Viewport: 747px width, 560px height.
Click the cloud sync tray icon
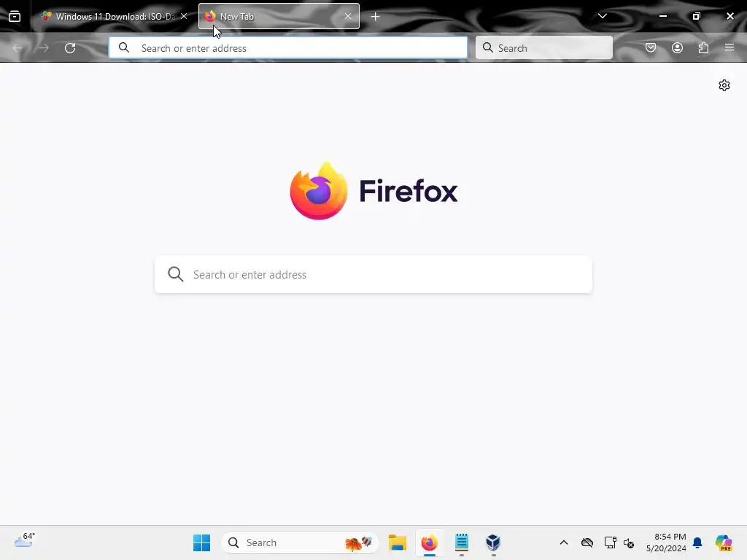(x=587, y=542)
